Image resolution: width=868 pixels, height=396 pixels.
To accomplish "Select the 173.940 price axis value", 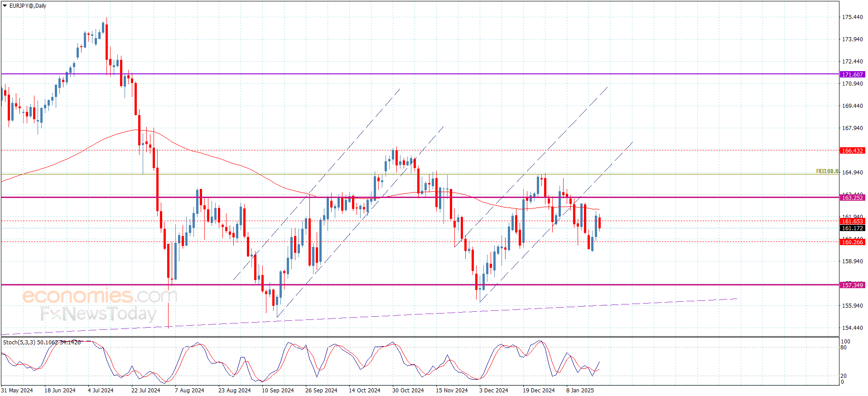I will click(x=852, y=39).
